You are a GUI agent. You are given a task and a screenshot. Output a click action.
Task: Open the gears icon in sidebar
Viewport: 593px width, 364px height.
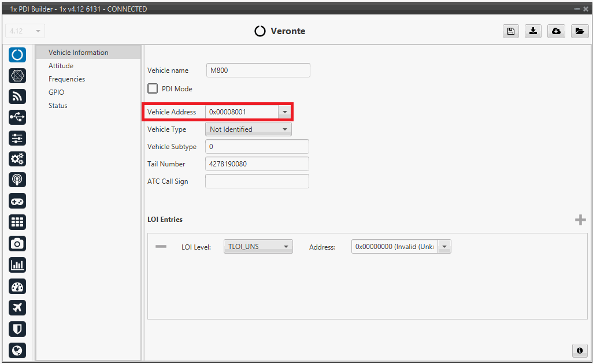[17, 159]
